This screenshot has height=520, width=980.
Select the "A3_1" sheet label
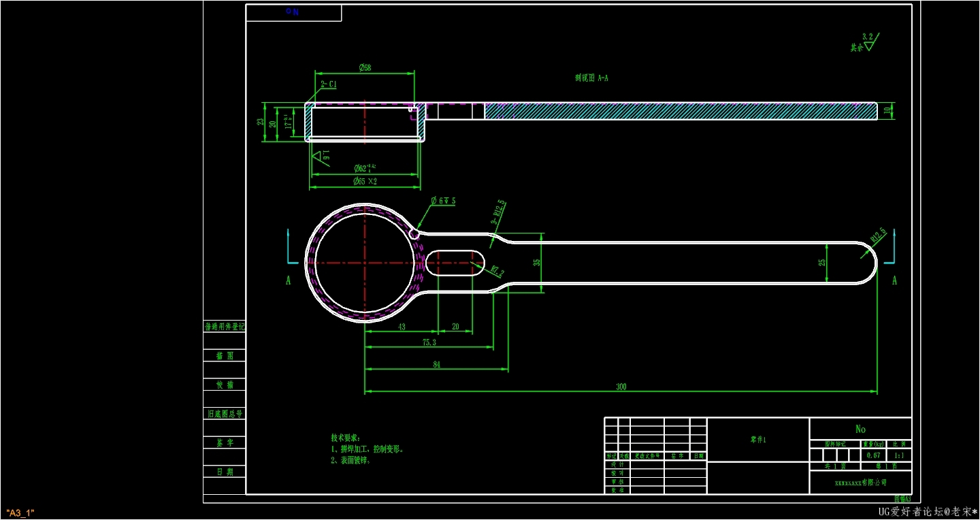click(20, 513)
